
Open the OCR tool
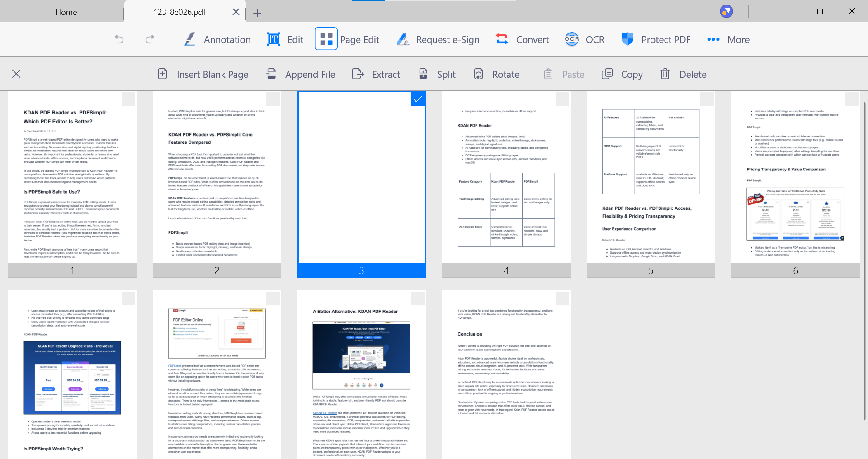[x=585, y=39]
